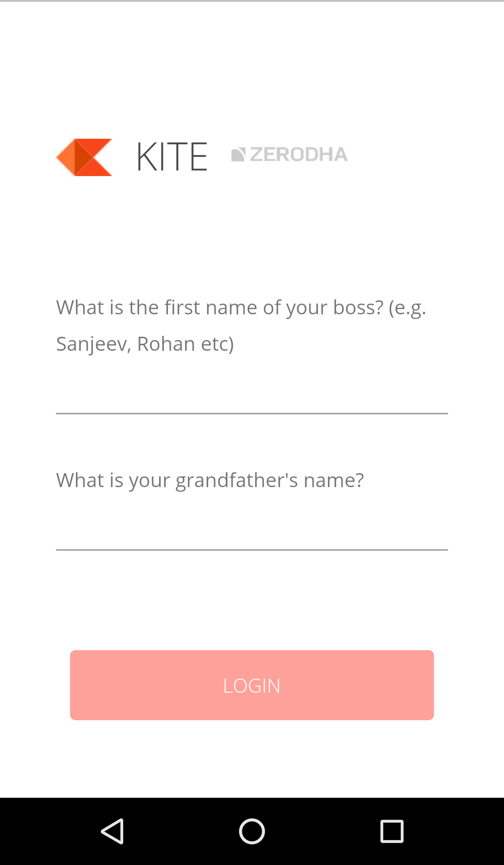504x865 pixels.
Task: Select the underline below the boss question
Action: [252, 413]
